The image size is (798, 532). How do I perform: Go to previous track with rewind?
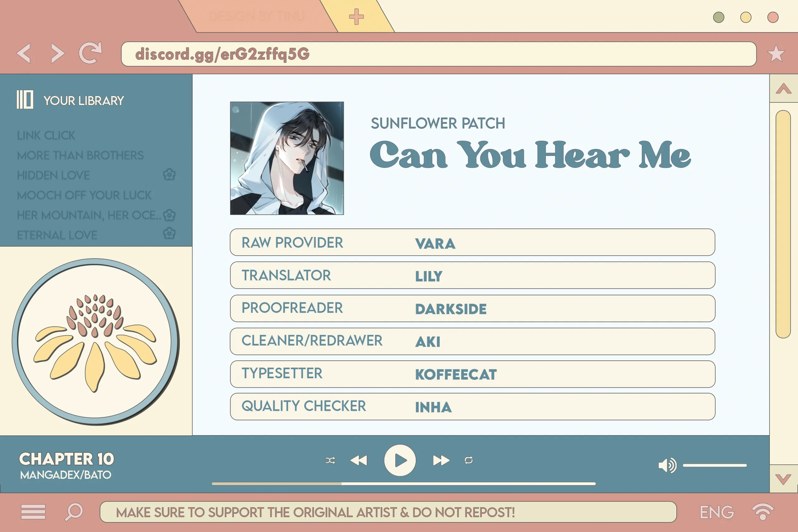pos(358,460)
